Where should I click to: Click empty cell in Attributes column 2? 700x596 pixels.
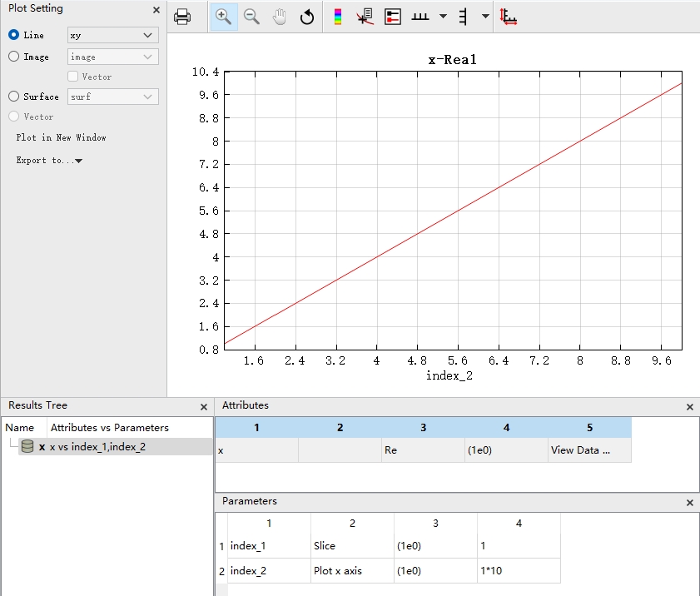(340, 450)
